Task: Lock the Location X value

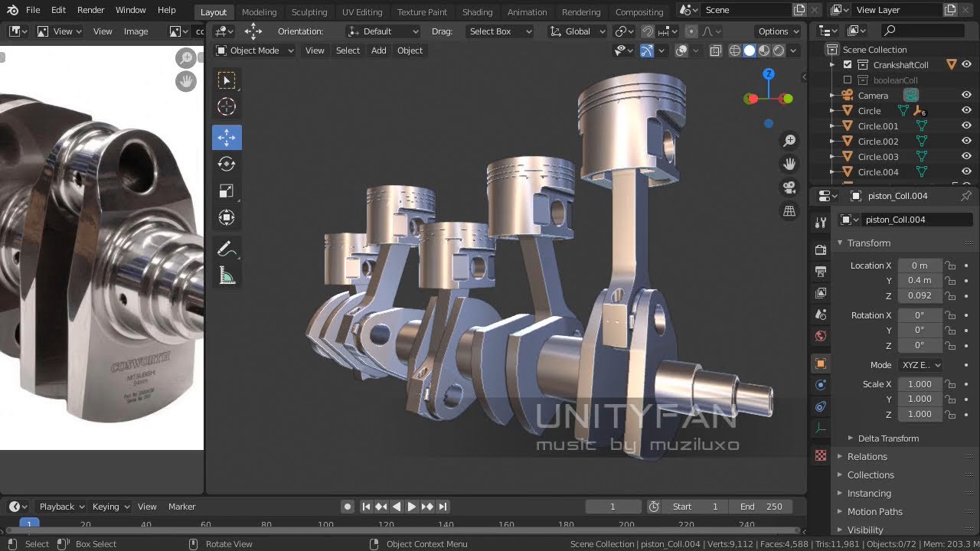Action: click(x=950, y=266)
